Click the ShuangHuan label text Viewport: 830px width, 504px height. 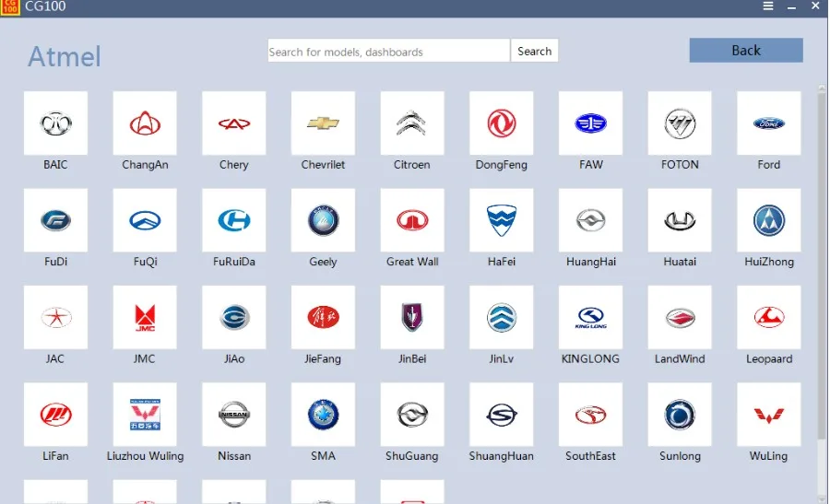pos(502,456)
